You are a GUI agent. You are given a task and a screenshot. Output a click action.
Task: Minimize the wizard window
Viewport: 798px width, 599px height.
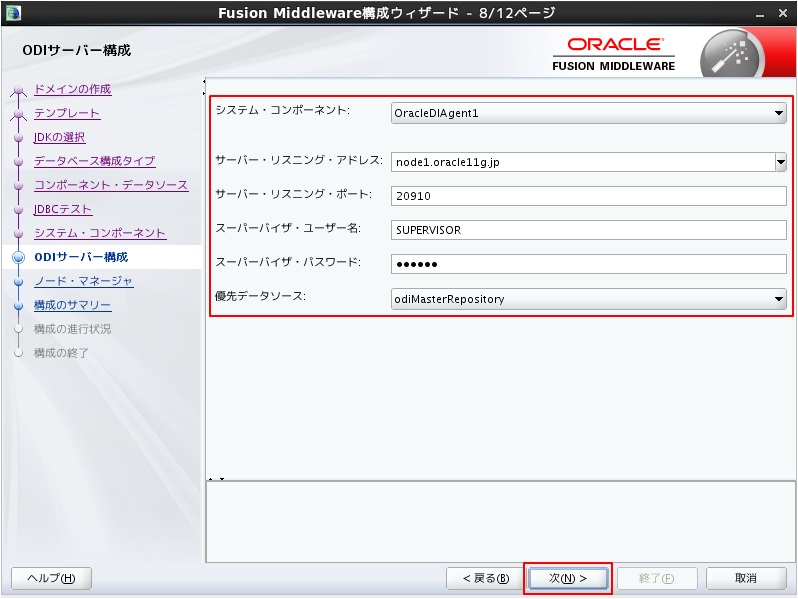coord(760,14)
